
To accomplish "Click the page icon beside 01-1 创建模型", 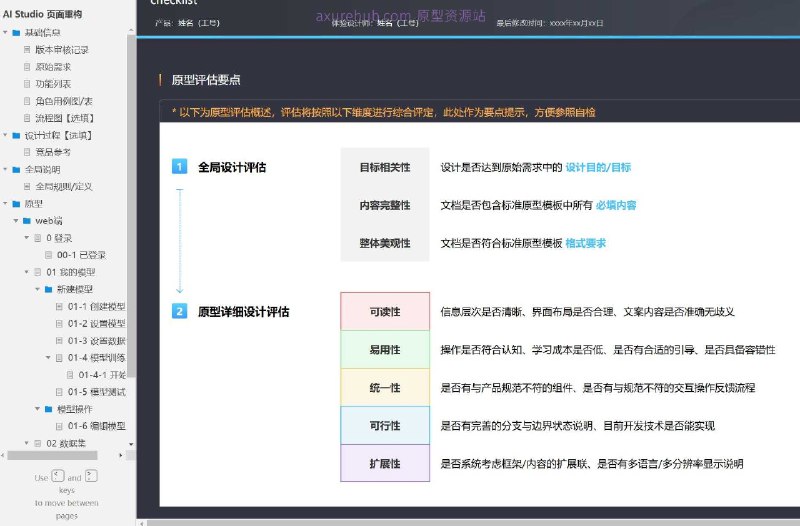I will 59,306.
